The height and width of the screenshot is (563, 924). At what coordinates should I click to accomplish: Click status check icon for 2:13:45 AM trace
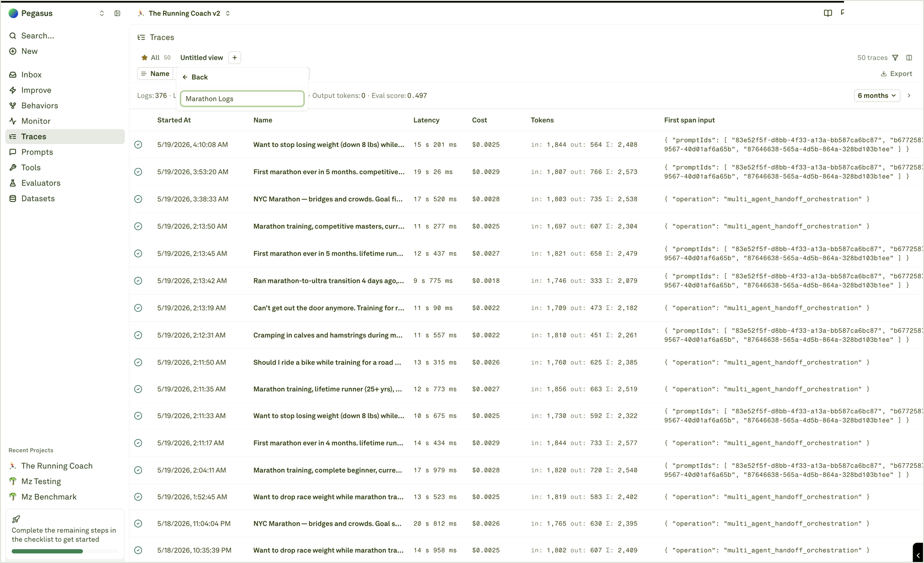click(138, 253)
